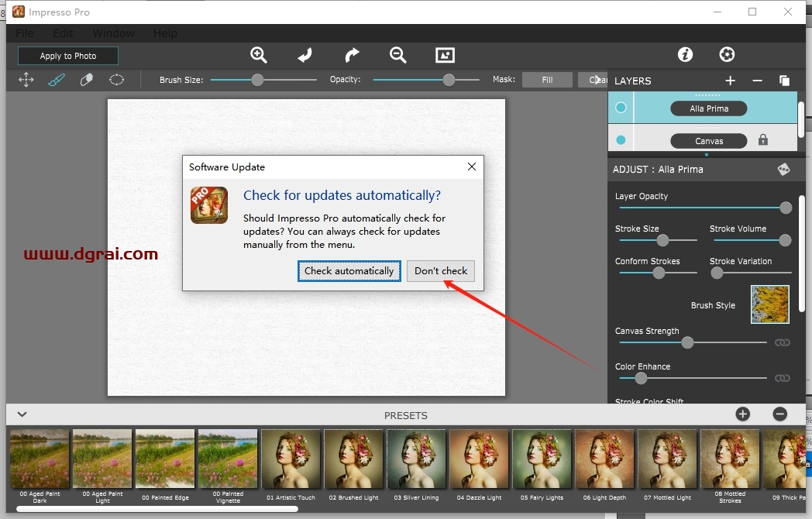Toggle visibility of Canvas layer

coord(621,140)
